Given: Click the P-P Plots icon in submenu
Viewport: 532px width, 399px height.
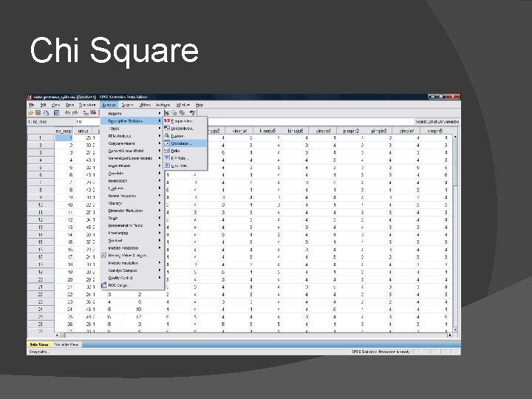Looking at the screenshot, I should [167, 158].
